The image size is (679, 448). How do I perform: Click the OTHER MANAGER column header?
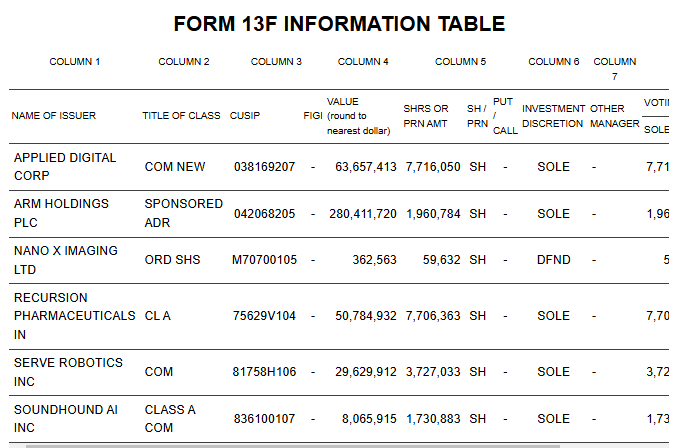click(614, 116)
